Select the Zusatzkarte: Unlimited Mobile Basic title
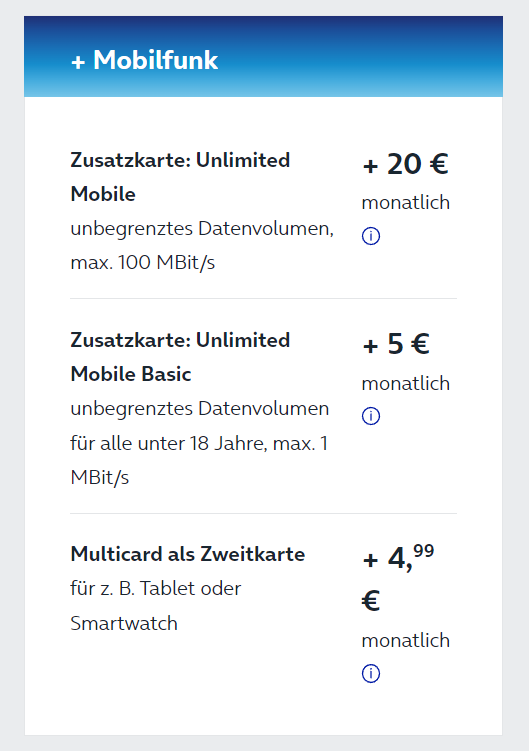This screenshot has height=751, width=529. point(180,357)
